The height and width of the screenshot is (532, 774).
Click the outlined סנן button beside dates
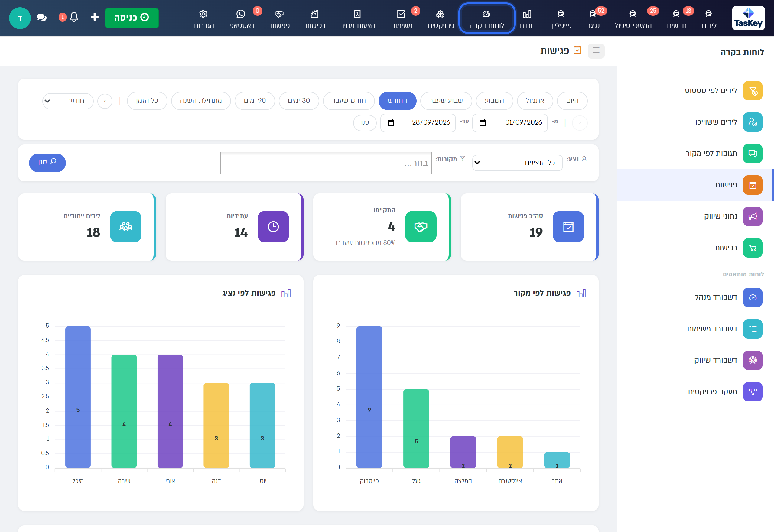click(365, 123)
